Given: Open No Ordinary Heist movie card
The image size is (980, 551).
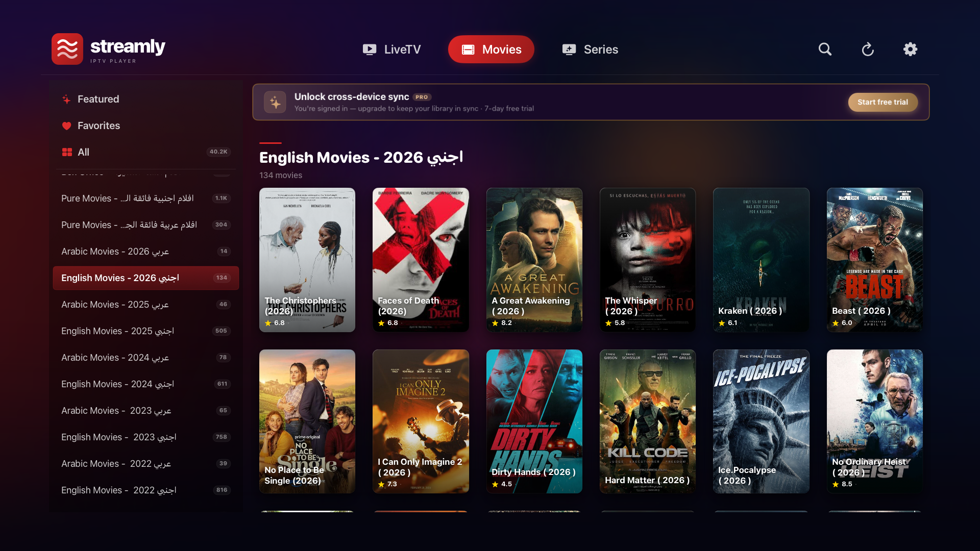Looking at the screenshot, I should (x=875, y=421).
